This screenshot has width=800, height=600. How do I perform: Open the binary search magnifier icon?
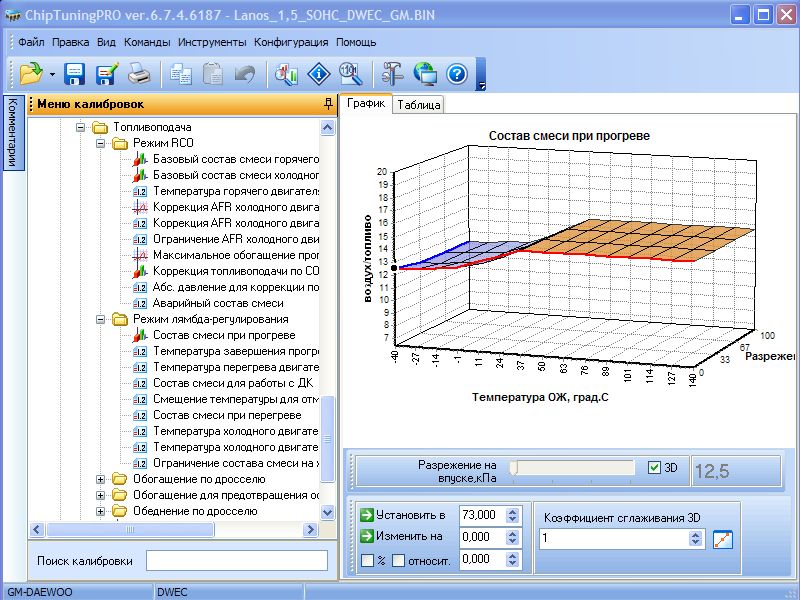pyautogui.click(x=351, y=73)
